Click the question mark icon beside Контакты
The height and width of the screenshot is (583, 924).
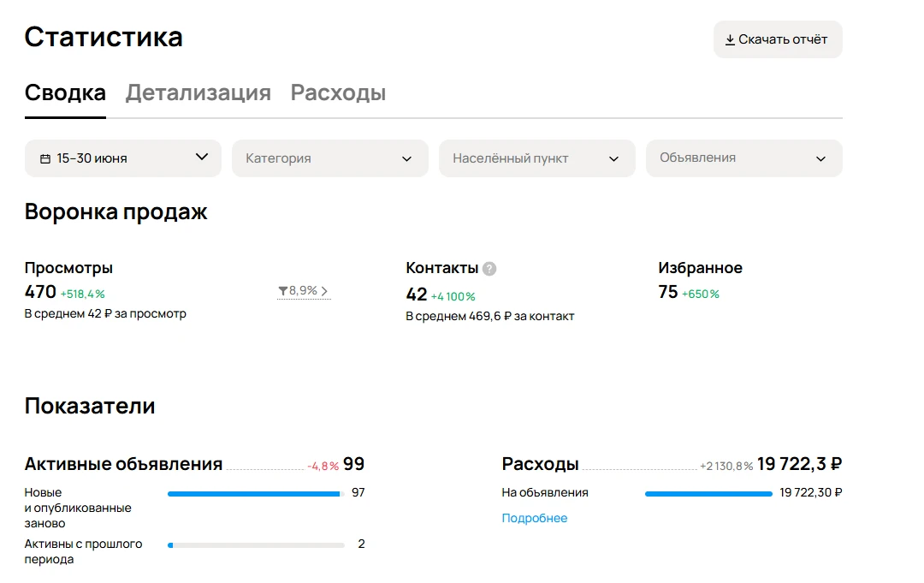[489, 269]
